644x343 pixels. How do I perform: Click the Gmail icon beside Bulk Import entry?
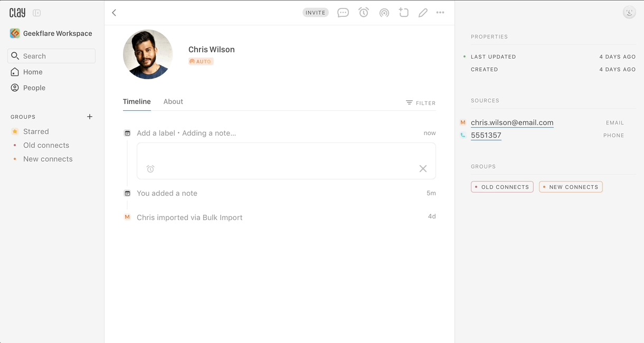click(127, 217)
